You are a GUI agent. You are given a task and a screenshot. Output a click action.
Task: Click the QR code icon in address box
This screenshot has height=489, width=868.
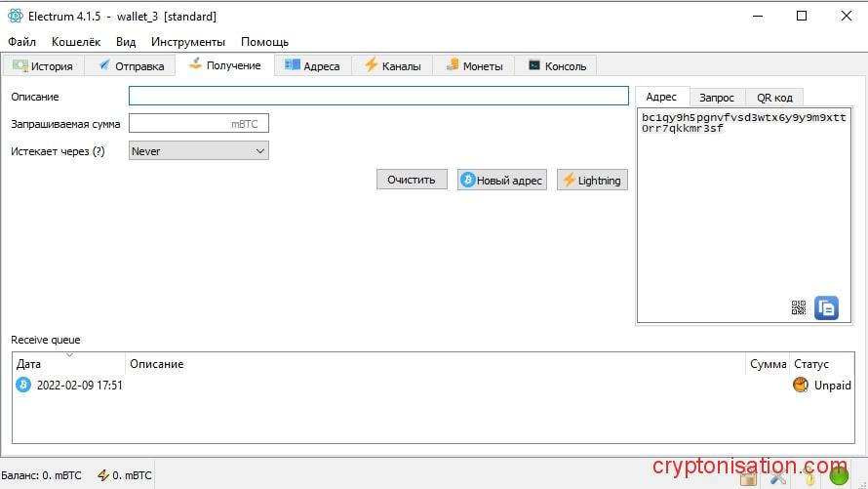click(x=799, y=307)
